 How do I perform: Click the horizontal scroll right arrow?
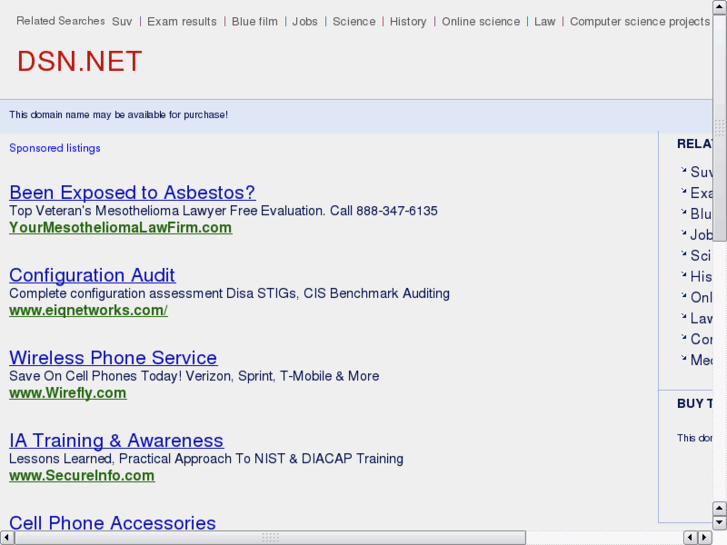point(705,537)
